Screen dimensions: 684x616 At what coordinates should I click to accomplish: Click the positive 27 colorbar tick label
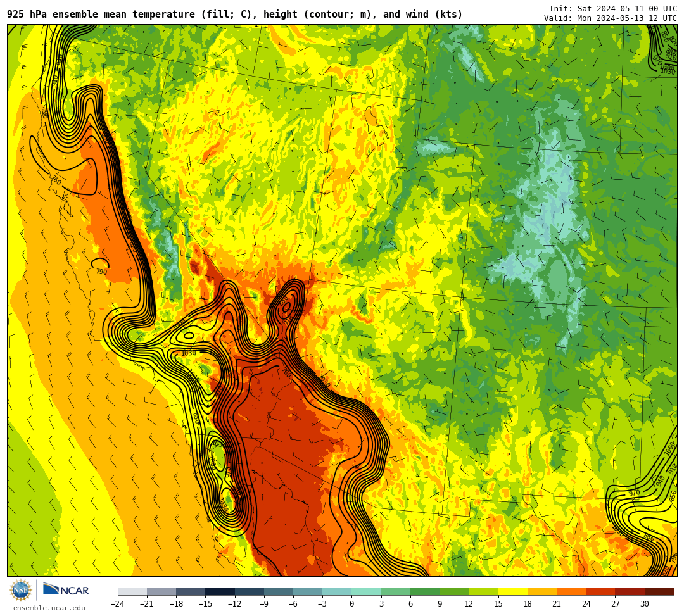615,604
